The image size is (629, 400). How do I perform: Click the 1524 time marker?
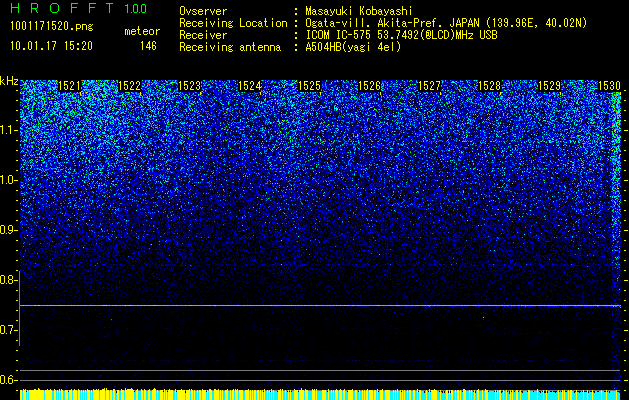coord(250,86)
